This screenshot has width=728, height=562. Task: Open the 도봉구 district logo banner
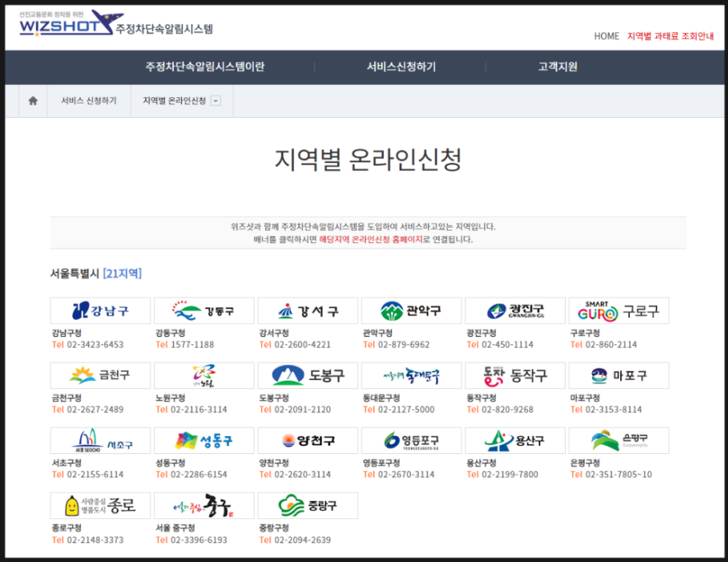308,375
